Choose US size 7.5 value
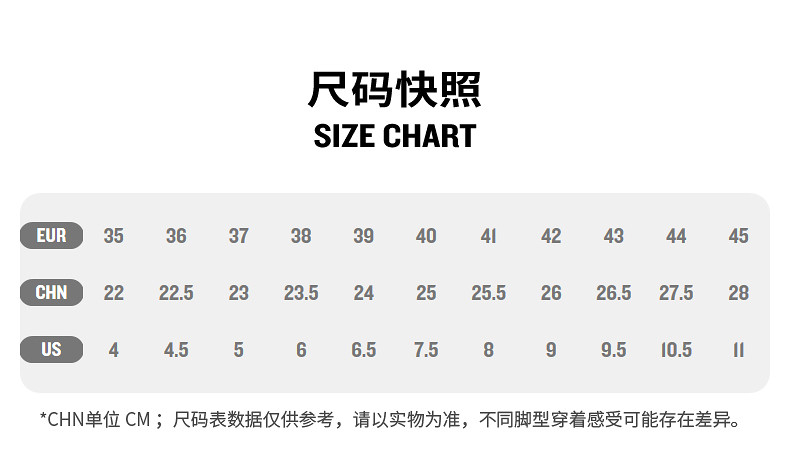Image resolution: width=790 pixels, height=455 pixels. tap(426, 350)
